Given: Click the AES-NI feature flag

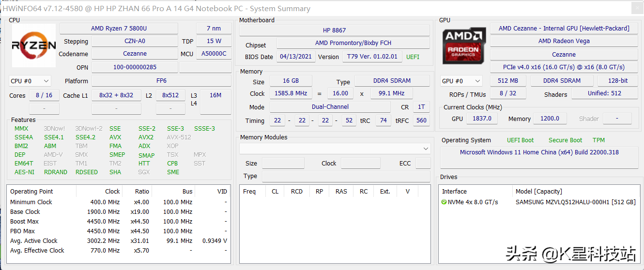Looking at the screenshot, I should point(24,172).
